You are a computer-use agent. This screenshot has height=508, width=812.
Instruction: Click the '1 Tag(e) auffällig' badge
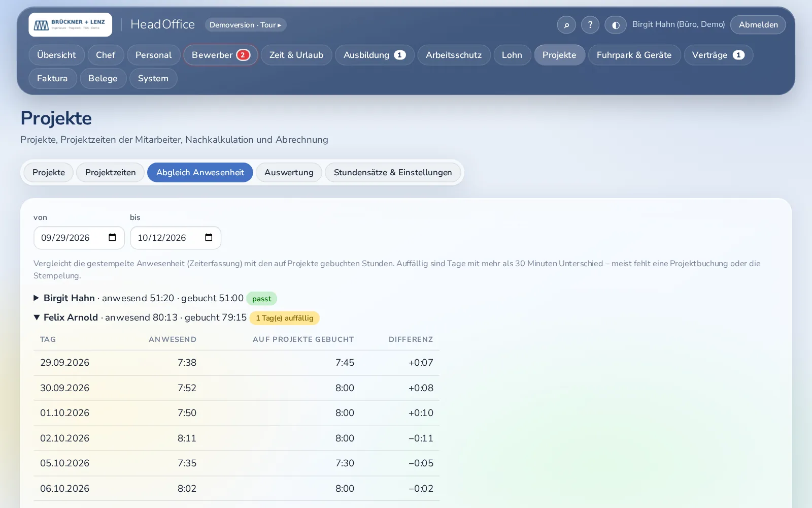click(x=285, y=318)
